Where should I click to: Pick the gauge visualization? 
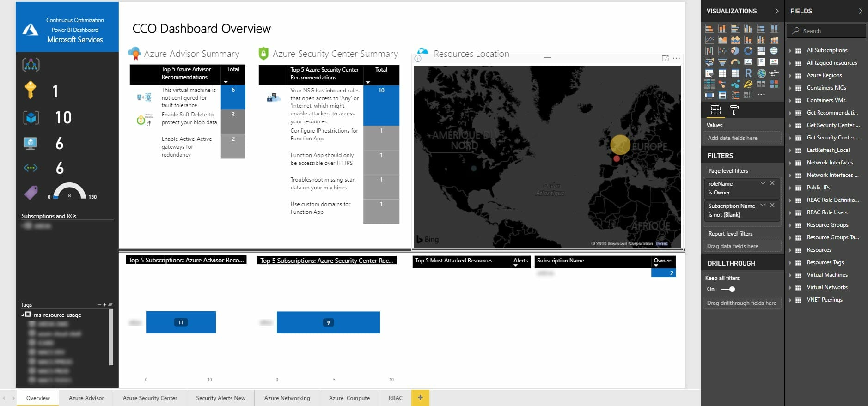click(735, 62)
